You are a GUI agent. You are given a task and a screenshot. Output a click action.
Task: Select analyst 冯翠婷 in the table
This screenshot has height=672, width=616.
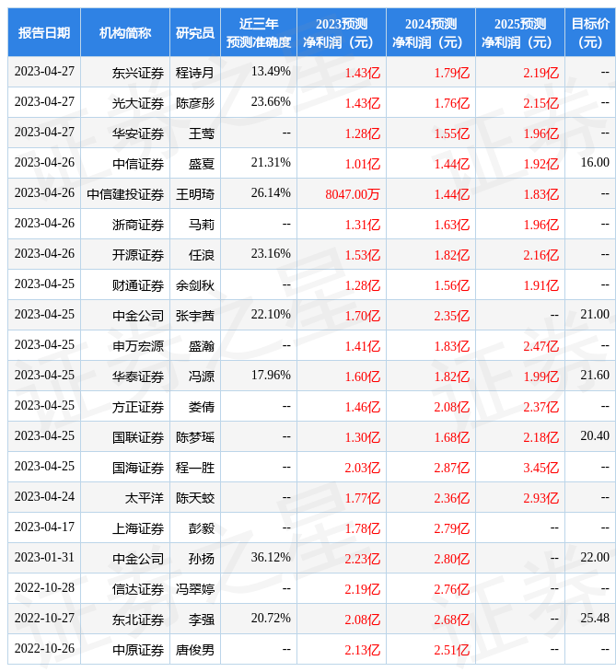coord(195,588)
